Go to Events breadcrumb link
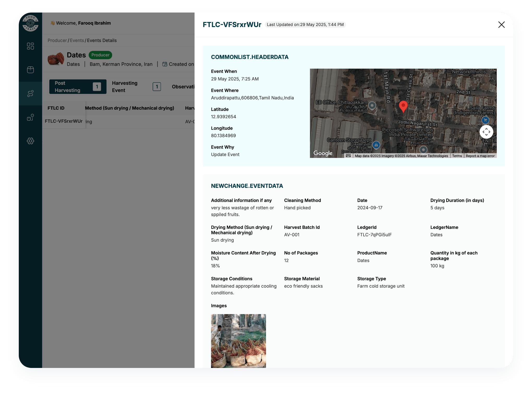532x393 pixels. 77,40
